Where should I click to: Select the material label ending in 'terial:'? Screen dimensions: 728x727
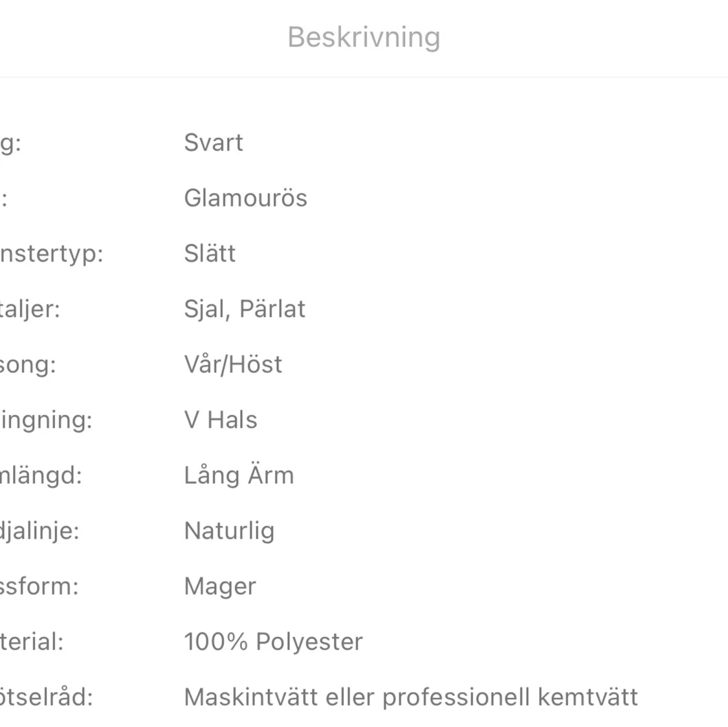pyautogui.click(x=32, y=642)
